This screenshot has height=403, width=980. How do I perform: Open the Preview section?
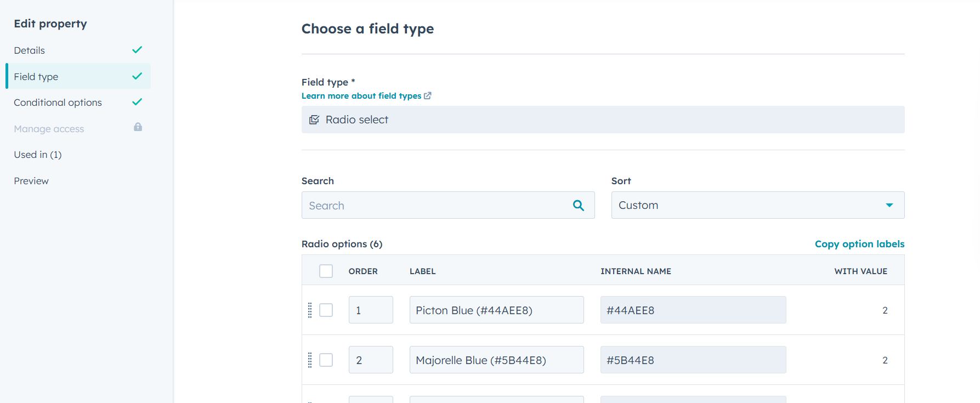(31, 181)
